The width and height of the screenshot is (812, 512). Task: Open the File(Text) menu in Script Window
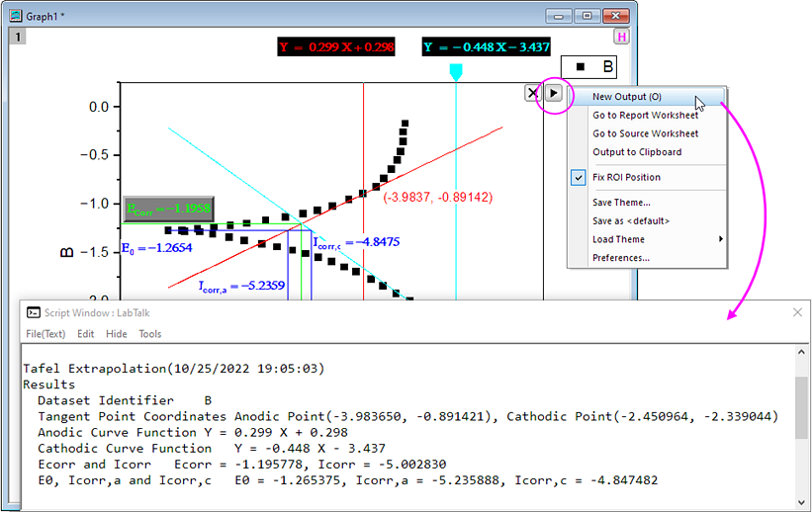click(45, 334)
